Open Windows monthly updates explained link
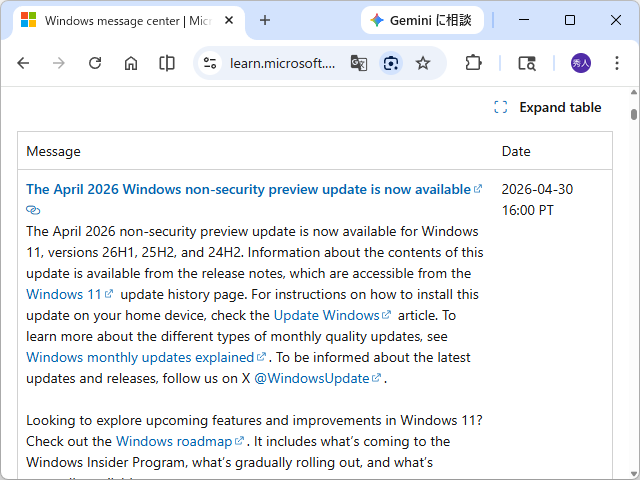The height and width of the screenshot is (480, 640). click(x=146, y=358)
